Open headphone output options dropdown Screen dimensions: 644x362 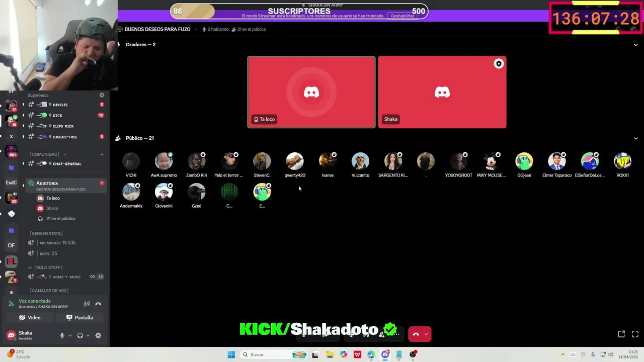pyautogui.click(x=88, y=336)
